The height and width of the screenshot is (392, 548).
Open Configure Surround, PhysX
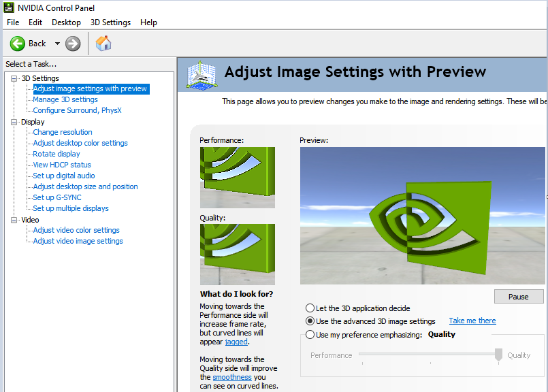[x=77, y=110]
